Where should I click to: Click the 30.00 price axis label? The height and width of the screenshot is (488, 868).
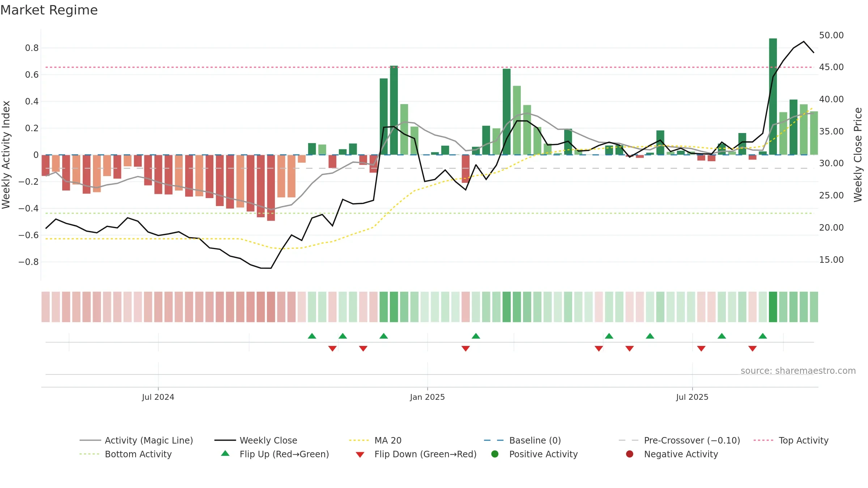point(831,163)
